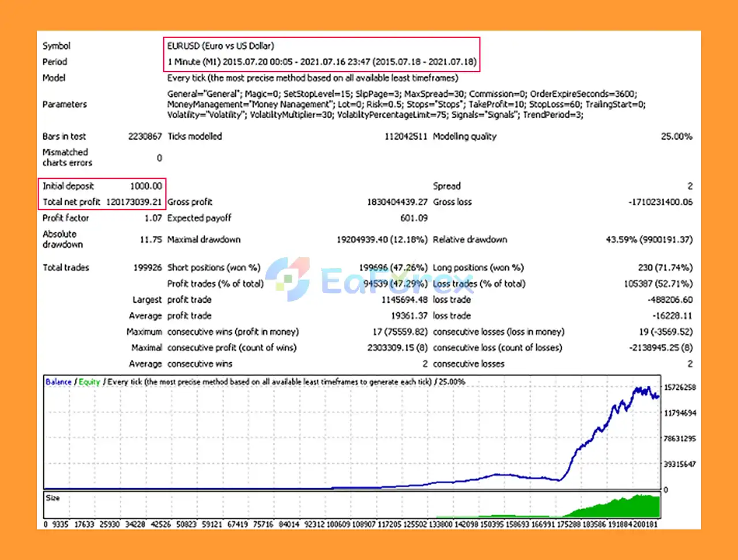Click the Size label in the lower chart

tap(52, 498)
